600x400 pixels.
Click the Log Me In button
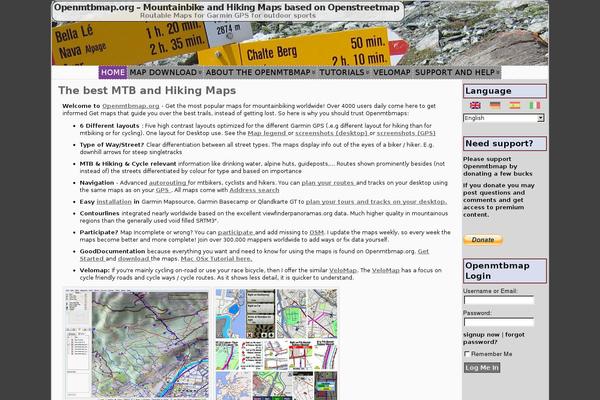pyautogui.click(x=482, y=367)
